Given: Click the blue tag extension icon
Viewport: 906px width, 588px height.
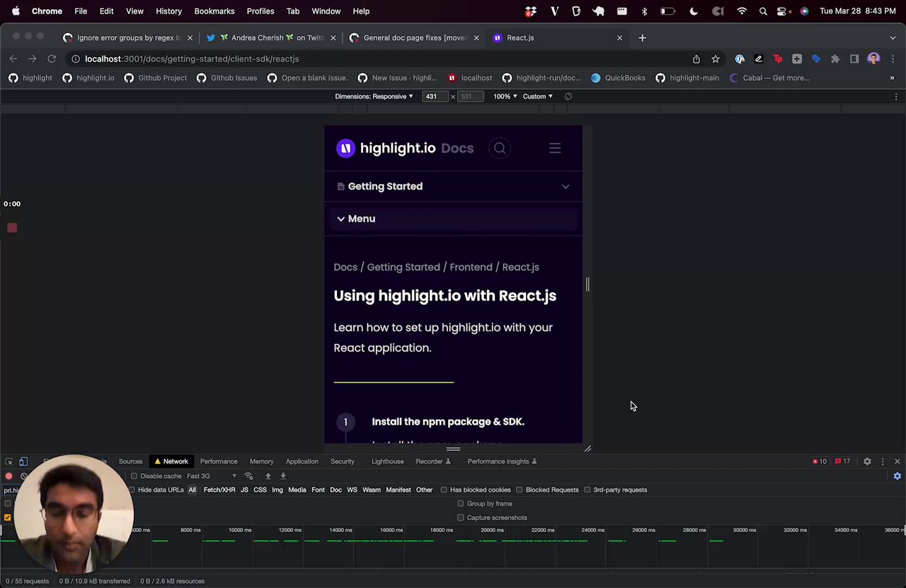Looking at the screenshot, I should coord(816,59).
